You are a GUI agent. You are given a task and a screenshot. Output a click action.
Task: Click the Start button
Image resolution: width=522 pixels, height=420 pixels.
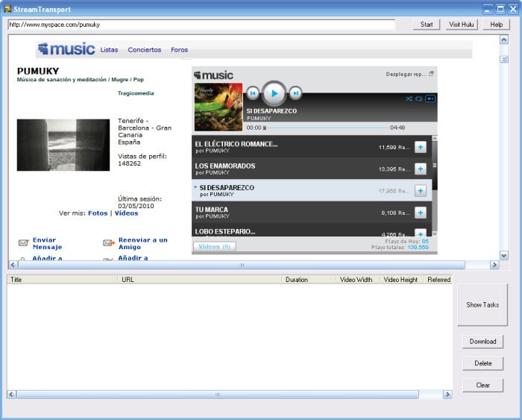click(427, 25)
